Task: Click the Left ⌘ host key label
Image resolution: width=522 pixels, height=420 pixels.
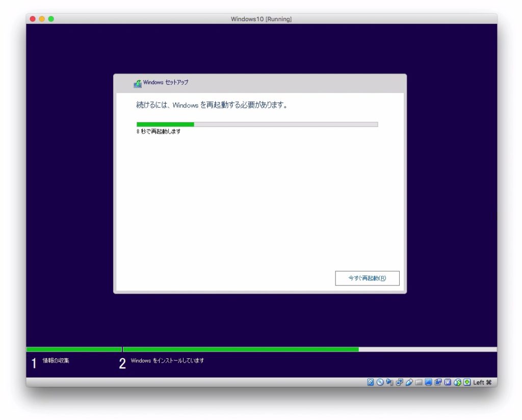Action: [x=482, y=382]
